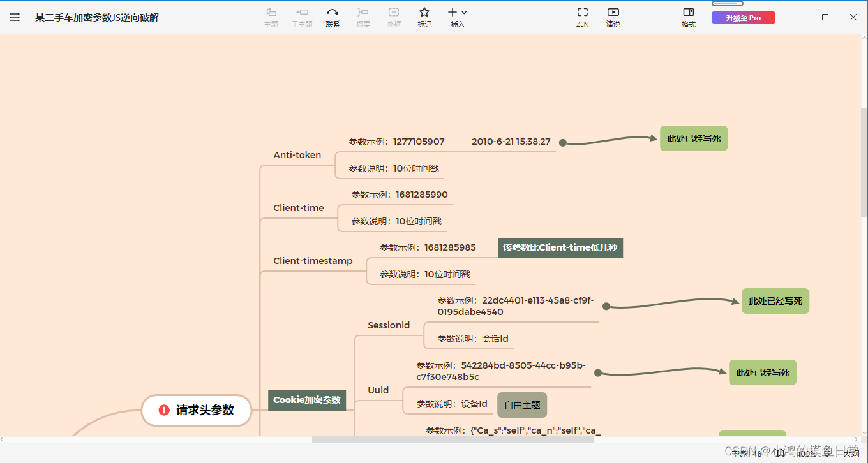This screenshot has width=868, height=463.
Task: Select the 请求头参数 main topic
Action: pyautogui.click(x=197, y=410)
